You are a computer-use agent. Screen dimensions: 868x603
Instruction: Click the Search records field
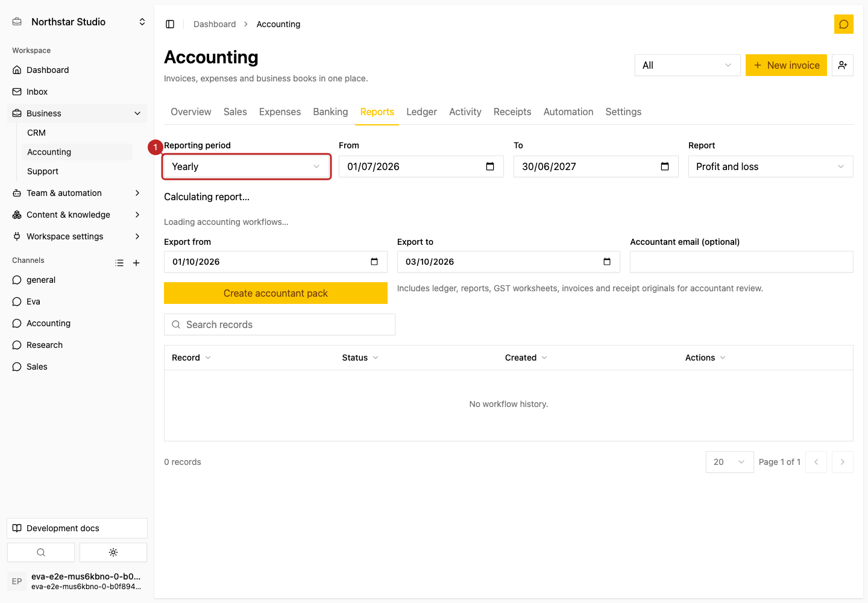[x=280, y=324]
